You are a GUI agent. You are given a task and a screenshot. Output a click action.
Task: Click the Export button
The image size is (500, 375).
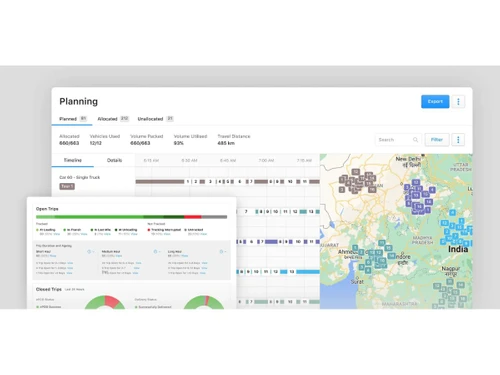pos(435,102)
